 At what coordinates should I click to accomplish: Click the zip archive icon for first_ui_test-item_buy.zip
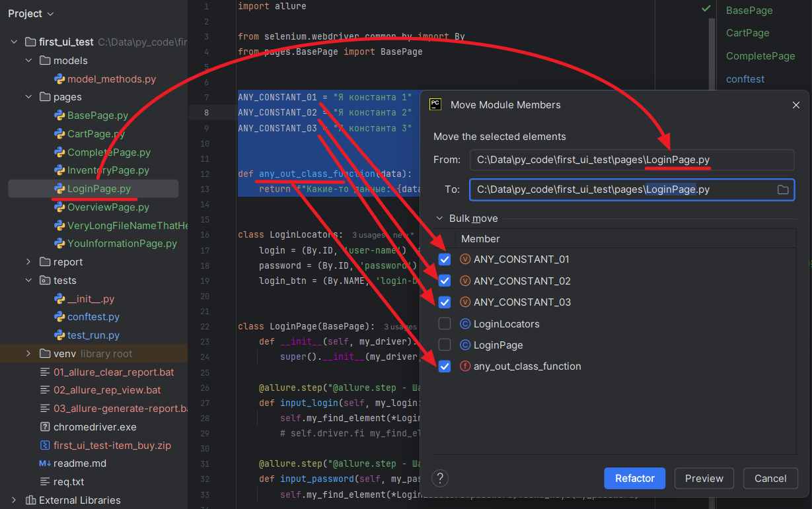pyautogui.click(x=45, y=445)
